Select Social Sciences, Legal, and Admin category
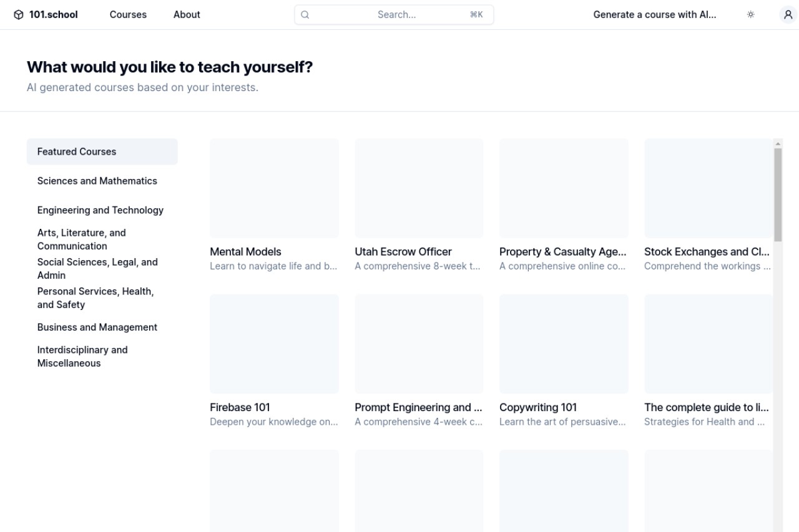The width and height of the screenshot is (799, 532). tap(102, 269)
